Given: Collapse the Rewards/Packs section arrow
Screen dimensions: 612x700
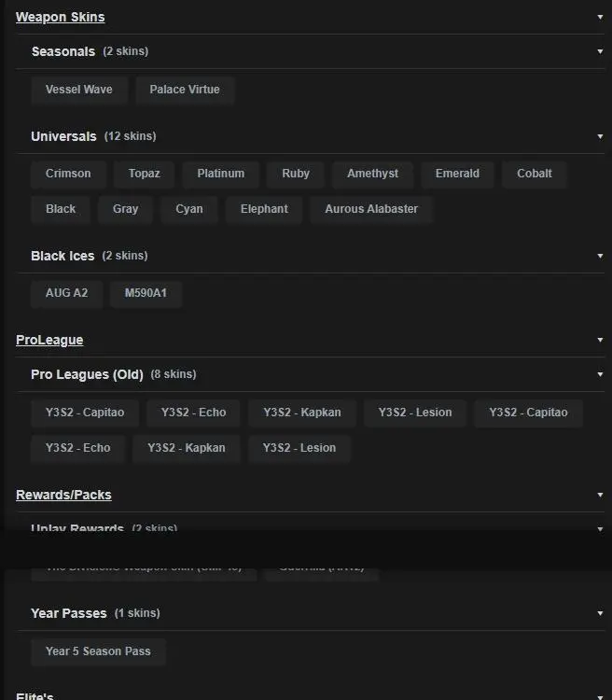Looking at the screenshot, I should (600, 495).
